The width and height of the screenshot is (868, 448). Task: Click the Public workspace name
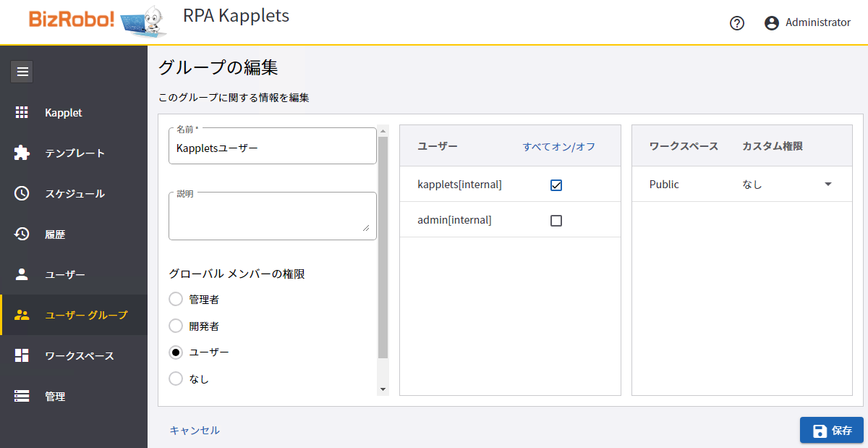[x=664, y=185]
